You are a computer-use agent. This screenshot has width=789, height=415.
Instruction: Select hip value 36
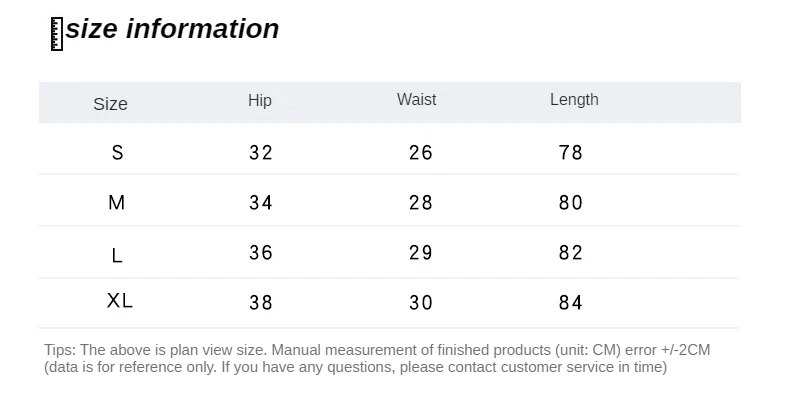[261, 253]
